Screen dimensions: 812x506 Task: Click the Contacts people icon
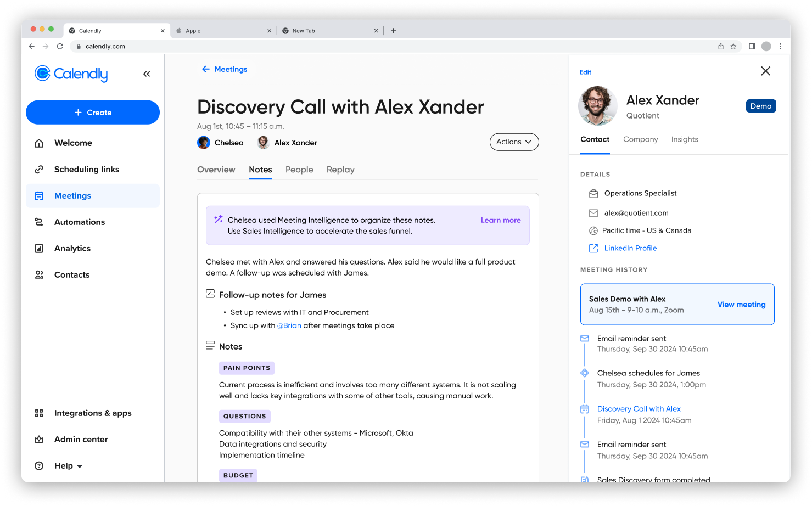[x=39, y=275]
